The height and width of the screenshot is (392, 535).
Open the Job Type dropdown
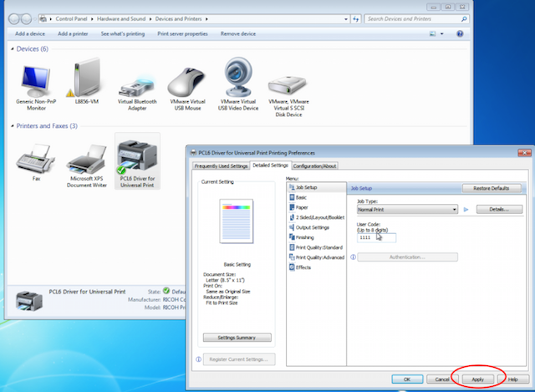click(407, 210)
